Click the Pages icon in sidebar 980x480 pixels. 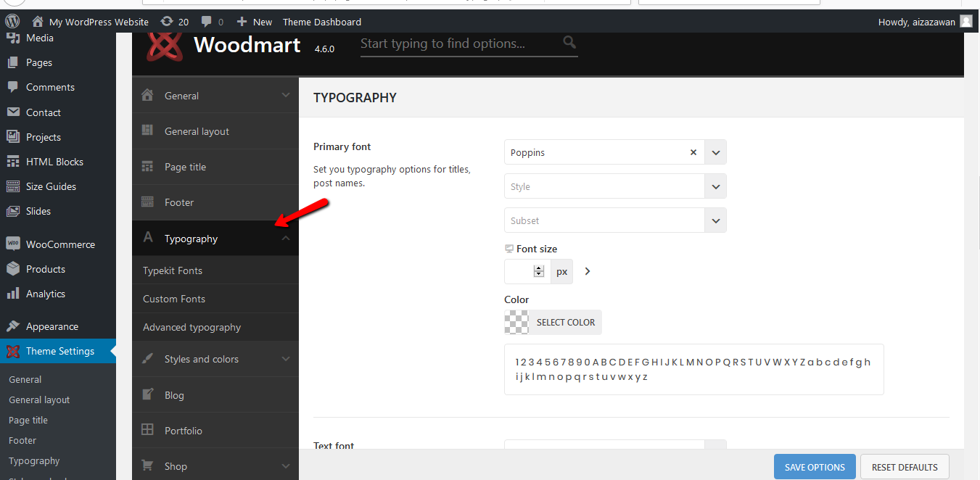(x=13, y=62)
